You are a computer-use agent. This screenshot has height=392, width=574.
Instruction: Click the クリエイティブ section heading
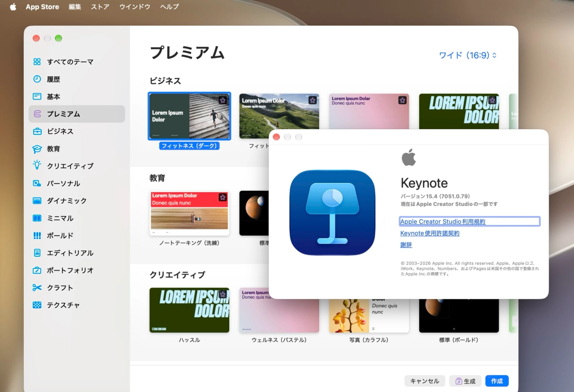177,275
